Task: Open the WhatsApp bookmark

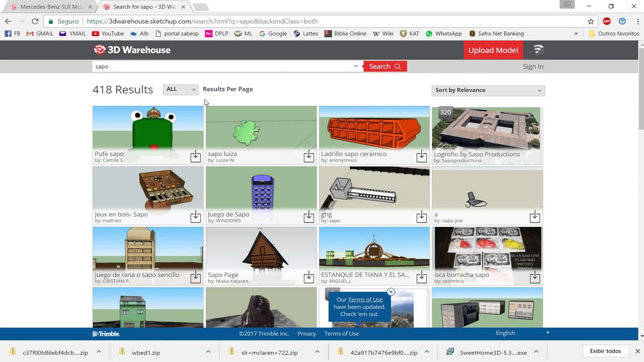Action: (x=444, y=34)
